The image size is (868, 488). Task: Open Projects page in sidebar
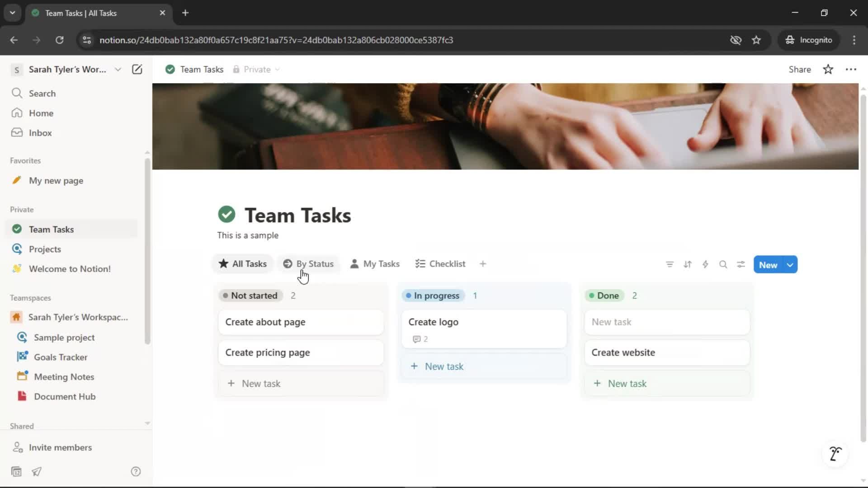click(72, 249)
